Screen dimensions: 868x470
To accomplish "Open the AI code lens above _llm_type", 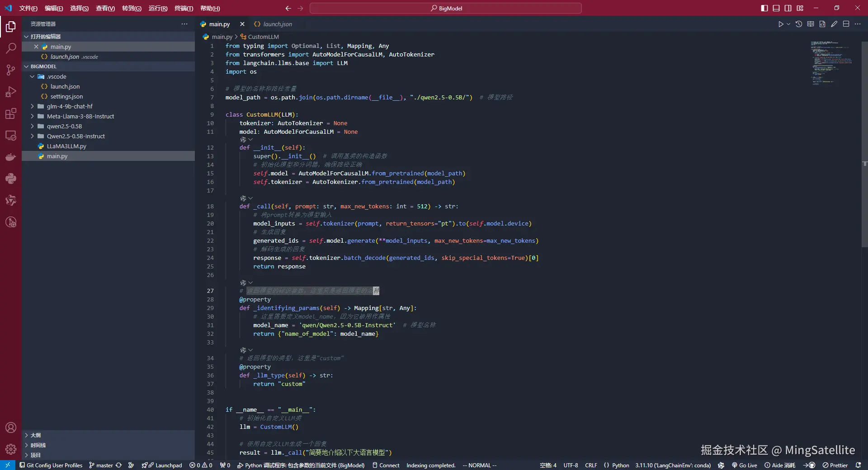I will pos(246,350).
